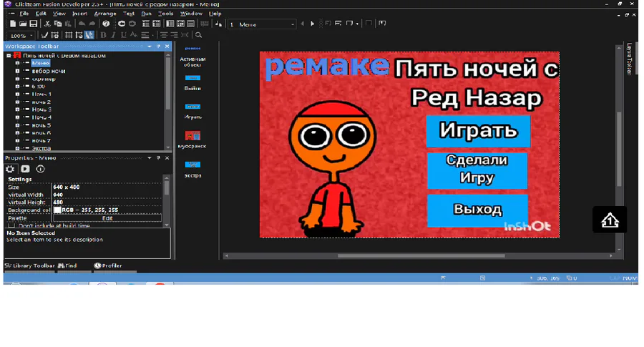Go to previous frame arrow

tap(302, 24)
